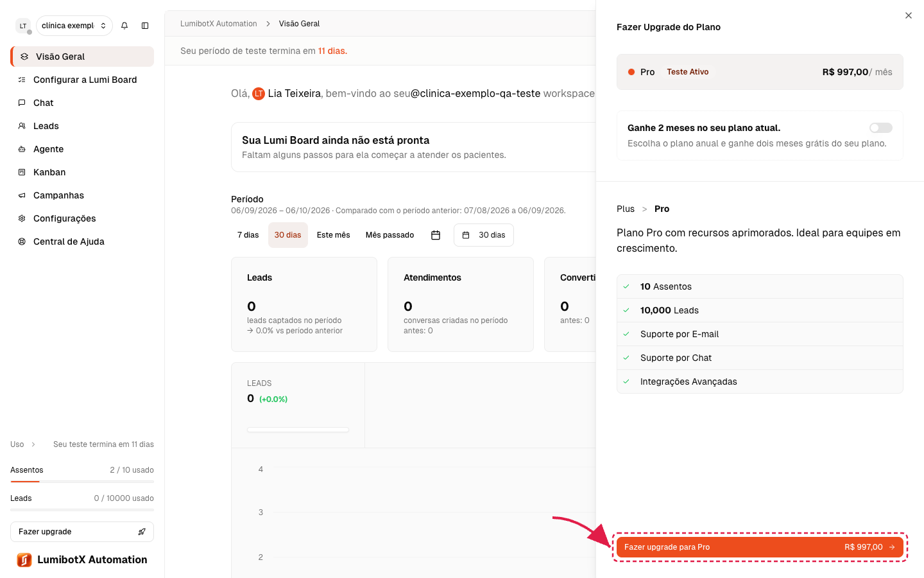Click the rocket icon on Fazer upgrade

(142, 532)
